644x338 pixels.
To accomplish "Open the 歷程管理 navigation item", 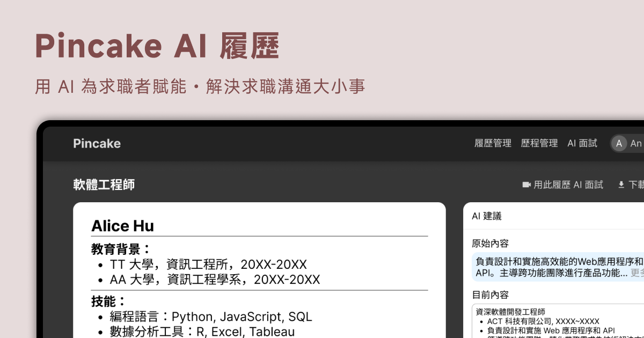I will tap(539, 143).
